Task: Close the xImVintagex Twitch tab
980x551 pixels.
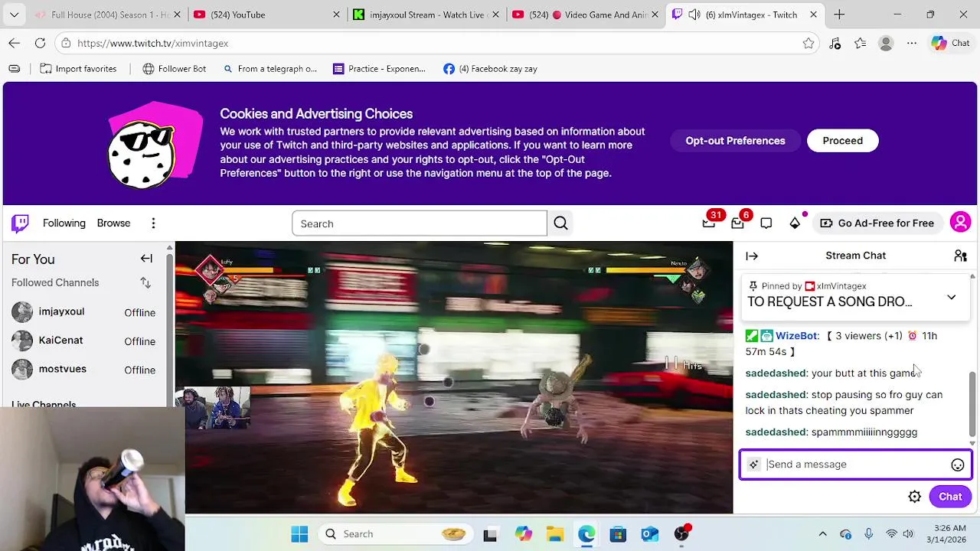Action: [813, 15]
